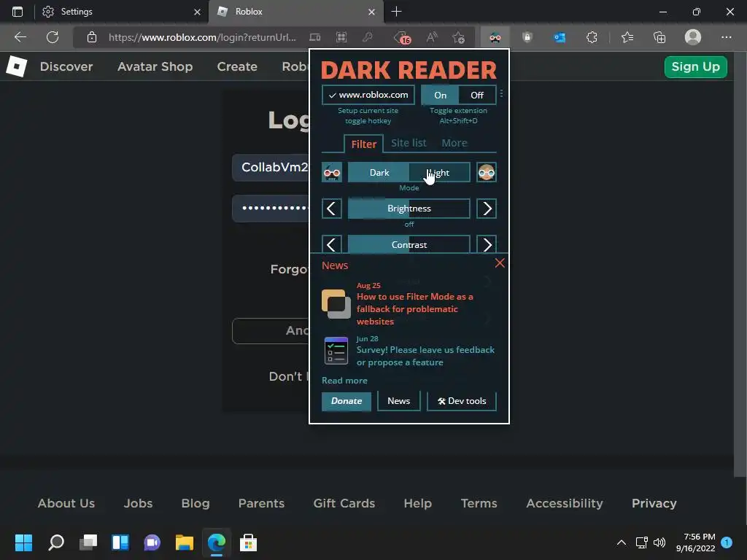The height and width of the screenshot is (560, 747).
Task: Open Survey feedback news article
Action: 425,356
